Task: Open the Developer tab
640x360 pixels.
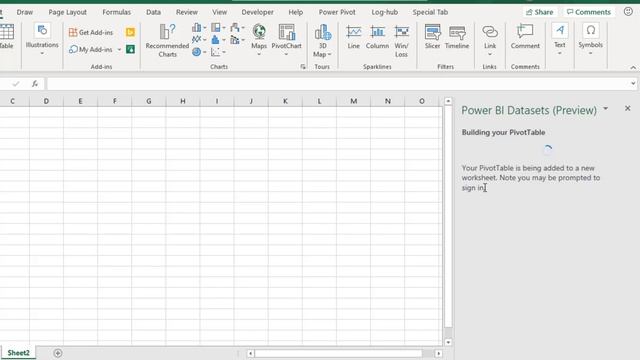Action: coord(258,12)
